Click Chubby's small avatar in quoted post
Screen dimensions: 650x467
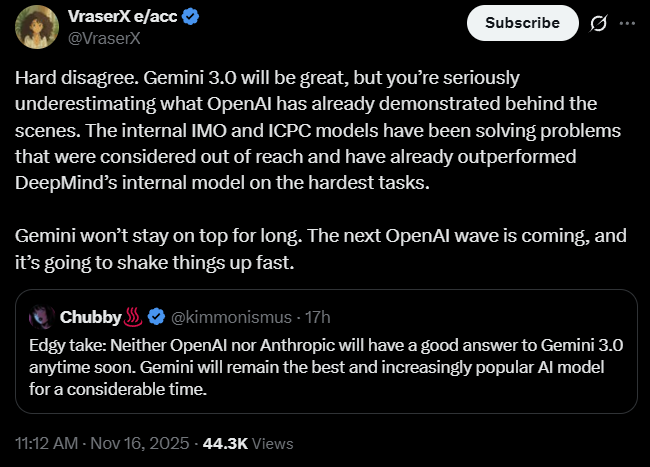click(x=42, y=317)
